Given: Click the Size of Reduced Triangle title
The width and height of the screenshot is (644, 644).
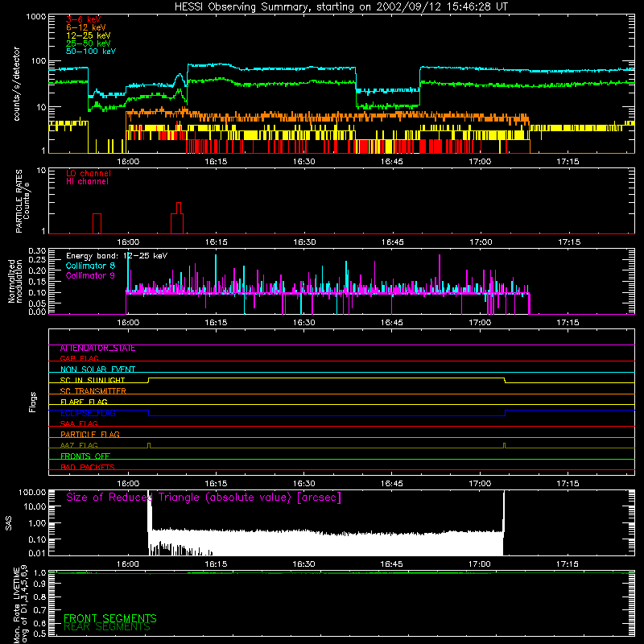Looking at the screenshot, I should coord(204,497).
